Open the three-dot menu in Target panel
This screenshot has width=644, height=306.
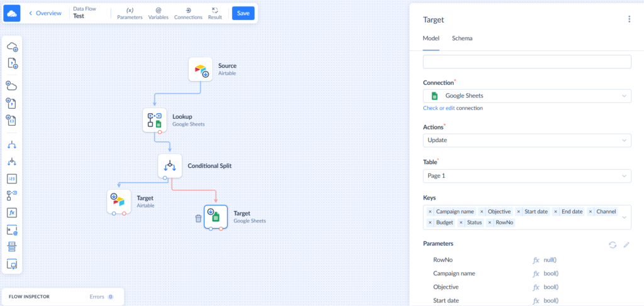(x=629, y=19)
